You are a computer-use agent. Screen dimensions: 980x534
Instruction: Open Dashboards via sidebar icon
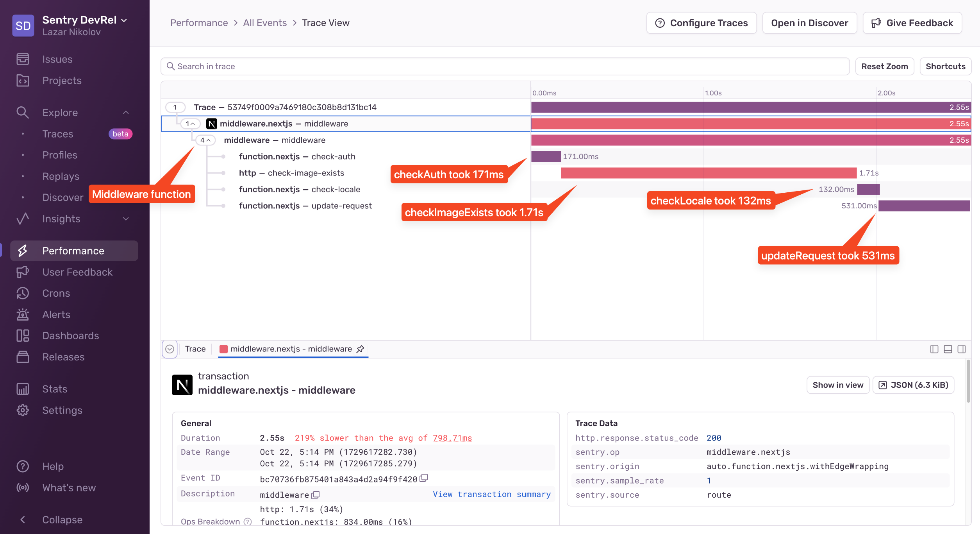pos(23,335)
